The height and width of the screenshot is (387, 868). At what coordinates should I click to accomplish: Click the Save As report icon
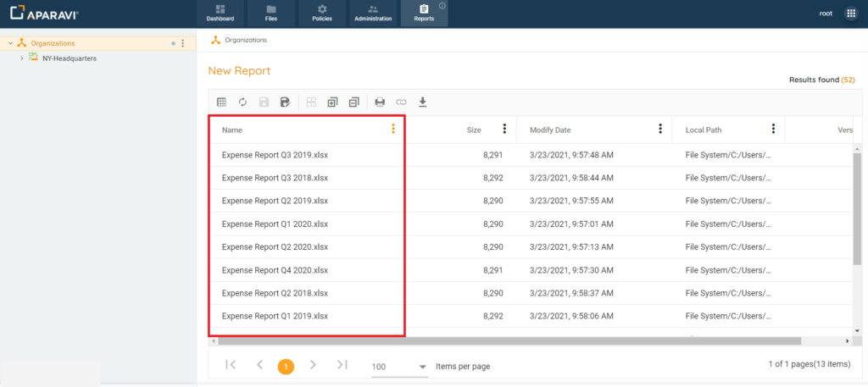tap(285, 102)
